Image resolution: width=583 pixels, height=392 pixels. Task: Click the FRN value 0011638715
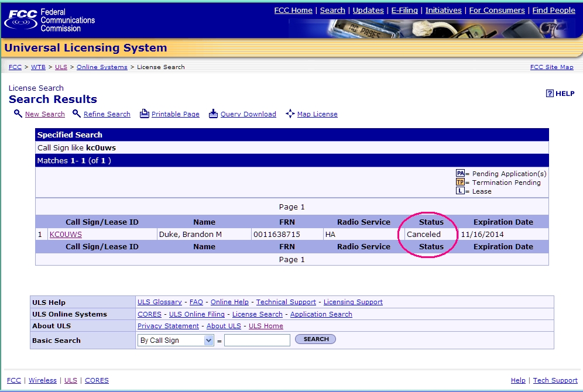pos(277,235)
